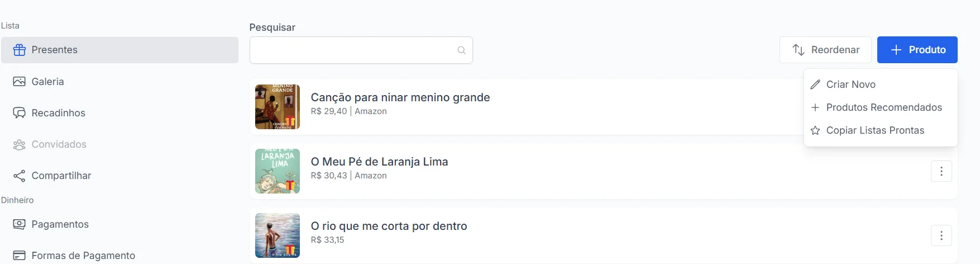980x264 pixels.
Task: Type in the Pesquisar search box
Action: [x=352, y=50]
